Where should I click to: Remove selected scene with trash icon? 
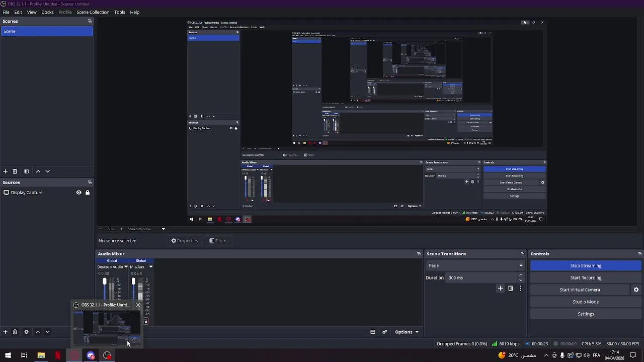tap(15, 171)
